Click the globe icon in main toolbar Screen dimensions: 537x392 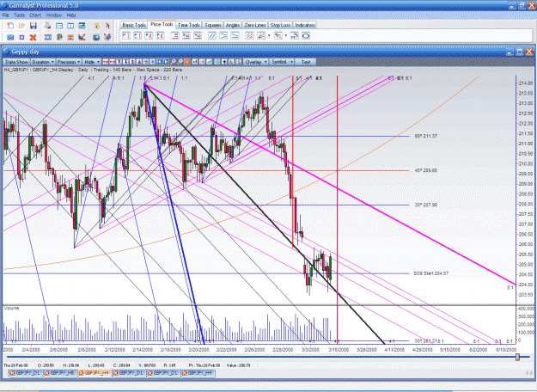pyautogui.click(x=96, y=37)
